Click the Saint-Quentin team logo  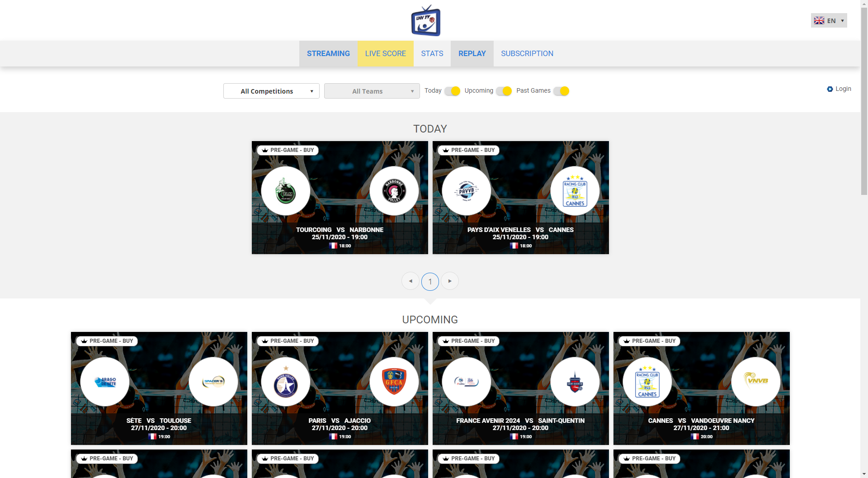click(575, 382)
